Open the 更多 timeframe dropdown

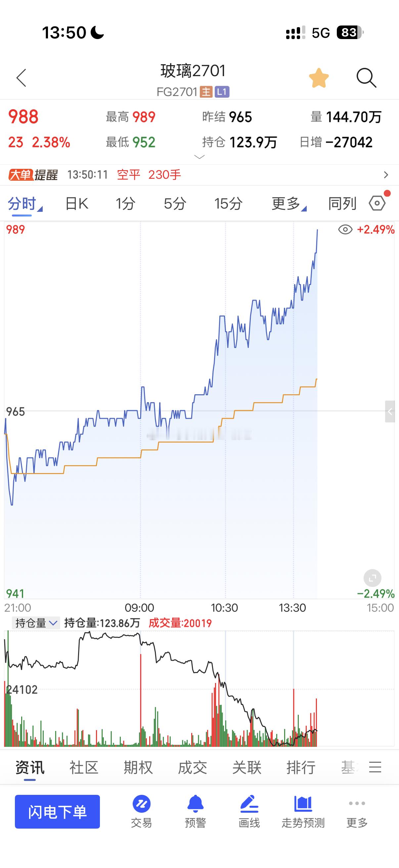click(x=289, y=204)
